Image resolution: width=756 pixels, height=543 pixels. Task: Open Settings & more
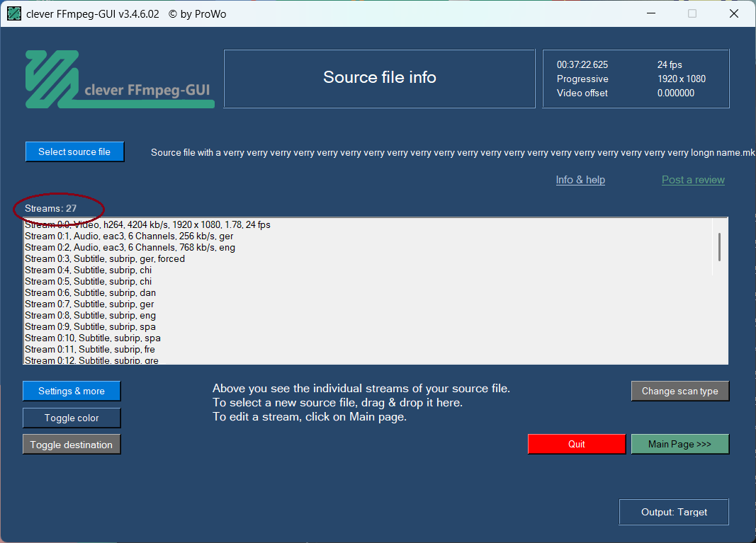click(72, 391)
